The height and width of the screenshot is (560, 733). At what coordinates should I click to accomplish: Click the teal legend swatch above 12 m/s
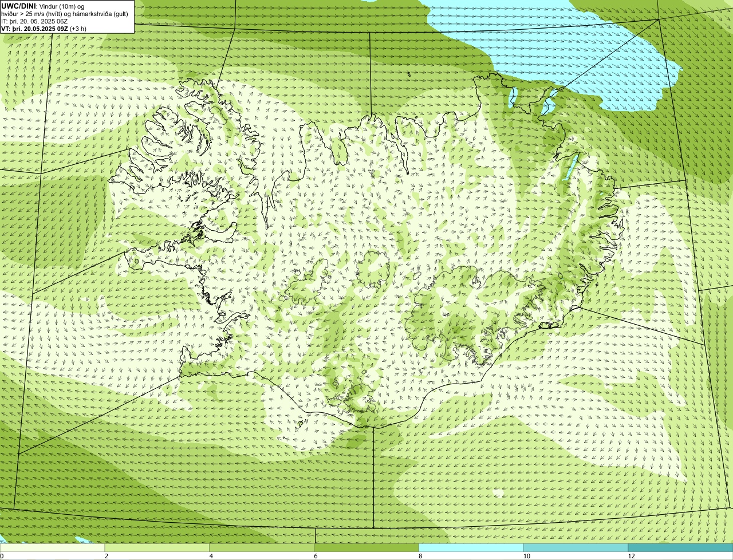681,548
